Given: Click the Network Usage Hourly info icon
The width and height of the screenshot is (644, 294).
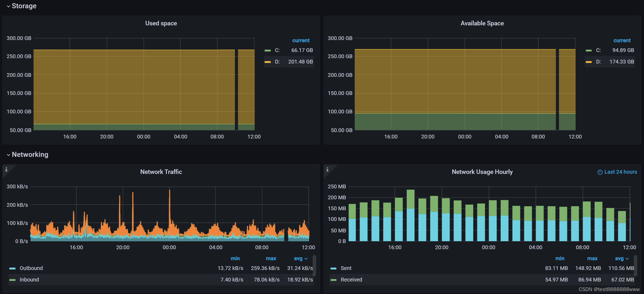Looking at the screenshot, I should pyautogui.click(x=327, y=169).
